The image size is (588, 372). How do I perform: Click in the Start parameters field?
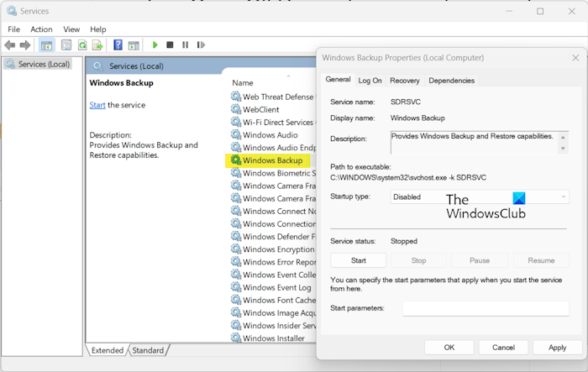(486, 309)
